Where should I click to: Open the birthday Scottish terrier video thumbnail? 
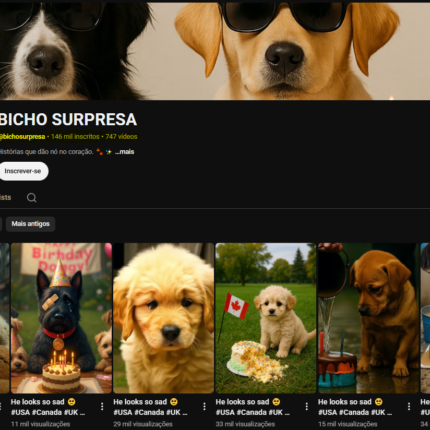click(x=61, y=318)
